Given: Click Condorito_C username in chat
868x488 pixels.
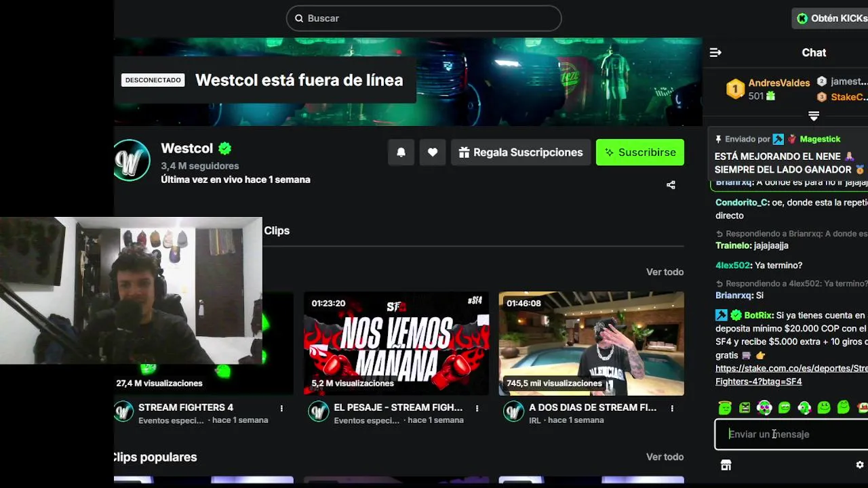Looking at the screenshot, I should click(742, 203).
